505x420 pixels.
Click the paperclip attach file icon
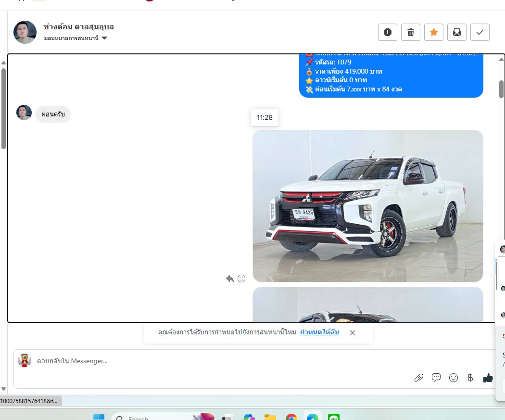(419, 378)
